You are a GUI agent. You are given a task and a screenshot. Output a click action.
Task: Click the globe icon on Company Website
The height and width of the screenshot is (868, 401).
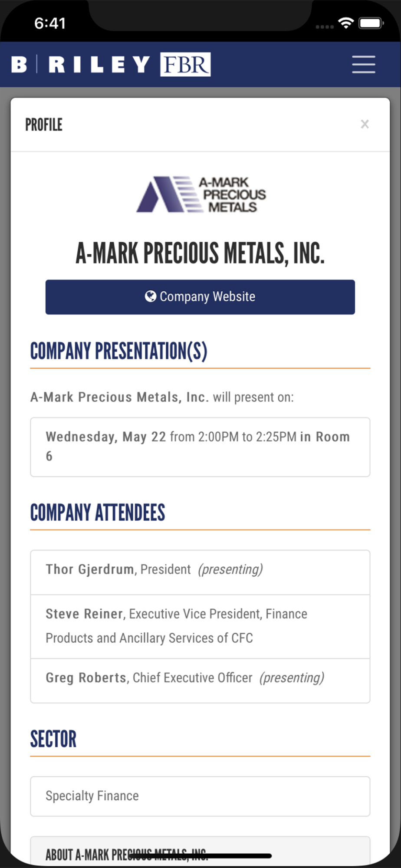150,296
